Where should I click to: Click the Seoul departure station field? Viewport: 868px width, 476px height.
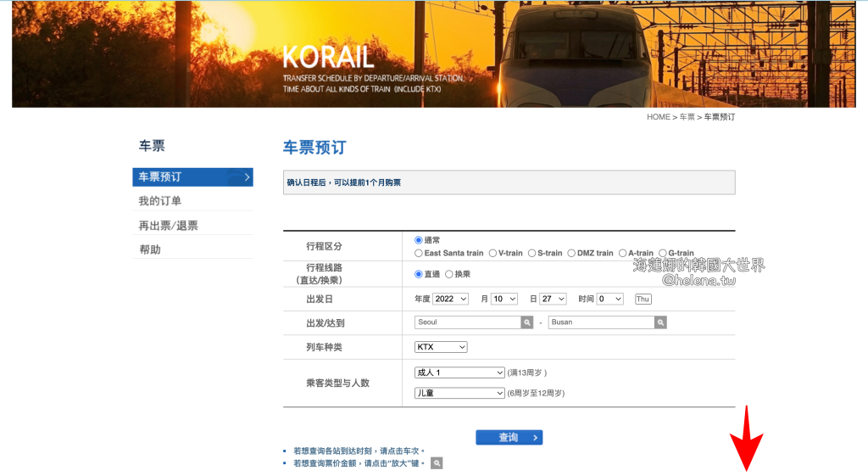coord(467,322)
